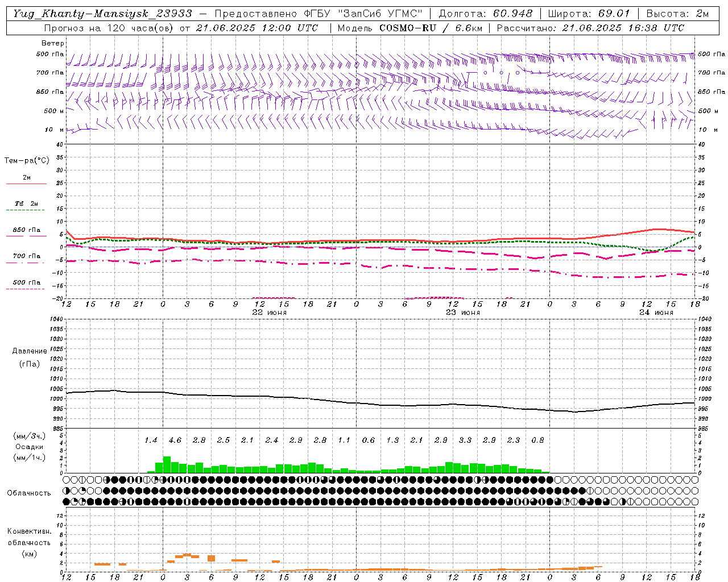Click the 700 гПа temperature legend entry
Screen dimensions: 728x582
[27, 256]
